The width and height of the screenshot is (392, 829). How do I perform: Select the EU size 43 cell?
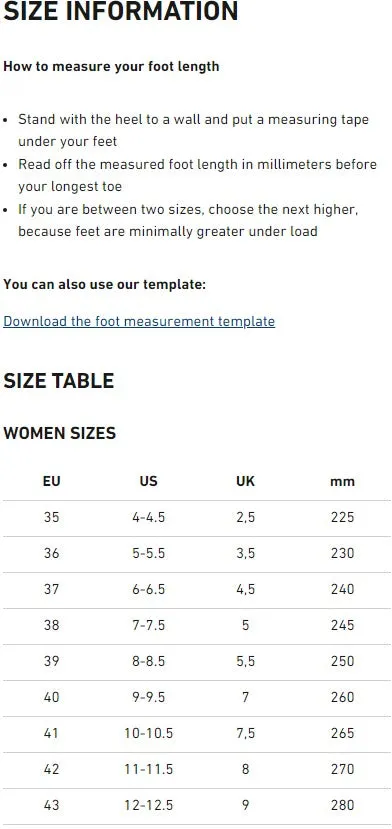click(51, 805)
